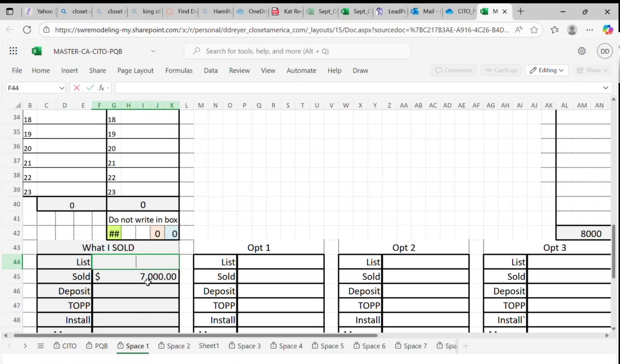Select the yellow-green ## cell in row 42
Image resolution: width=620 pixels, height=364 pixels.
click(114, 233)
